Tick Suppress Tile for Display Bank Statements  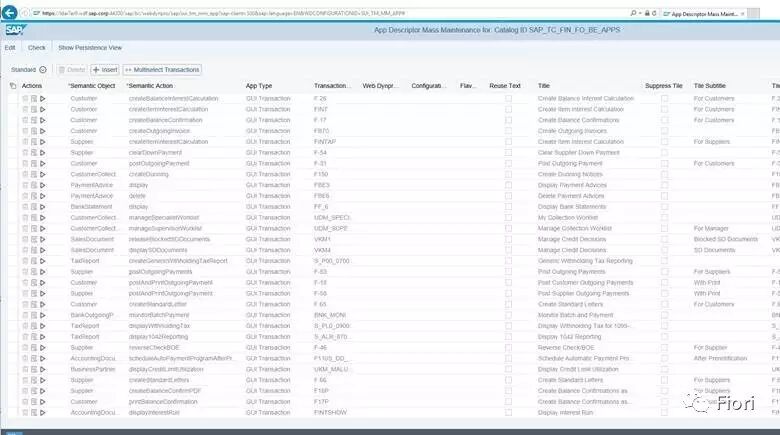tap(665, 207)
